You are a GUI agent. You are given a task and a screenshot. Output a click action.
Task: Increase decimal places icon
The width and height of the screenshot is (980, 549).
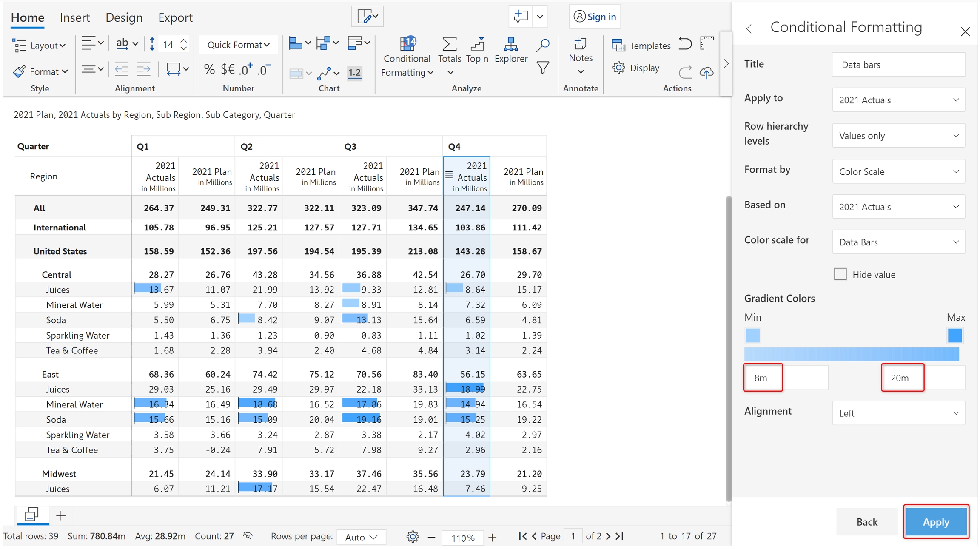pos(246,69)
